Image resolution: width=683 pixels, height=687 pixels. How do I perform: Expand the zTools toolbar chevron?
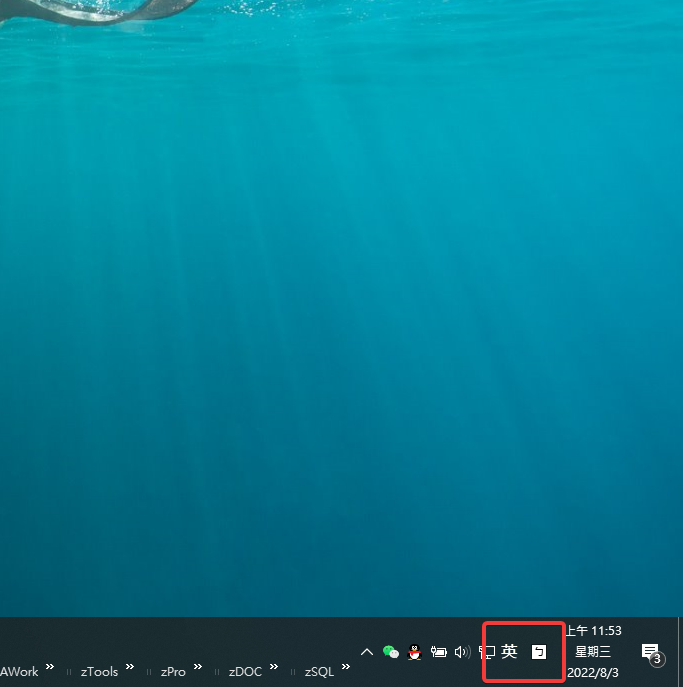point(130,667)
